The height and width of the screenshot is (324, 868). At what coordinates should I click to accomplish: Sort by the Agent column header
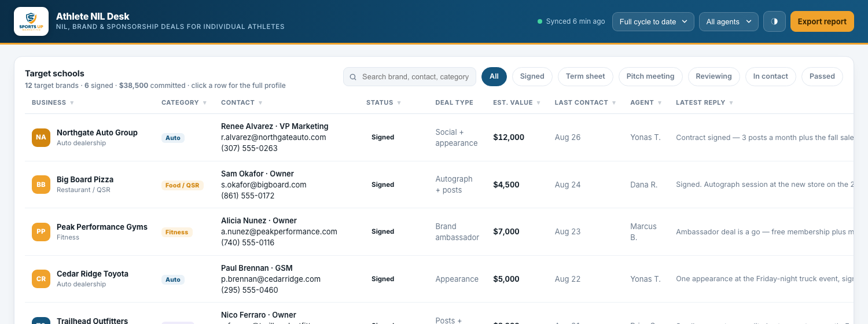point(646,102)
